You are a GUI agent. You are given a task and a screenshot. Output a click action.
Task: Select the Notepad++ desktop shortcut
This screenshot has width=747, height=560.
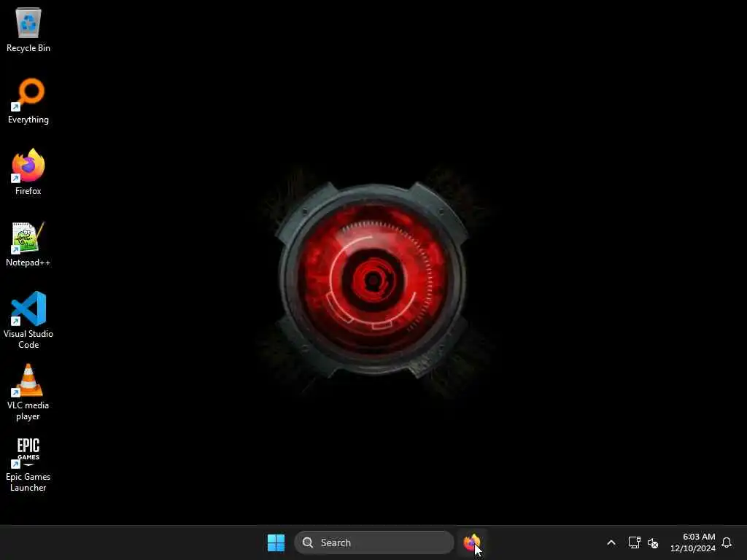tap(28, 244)
